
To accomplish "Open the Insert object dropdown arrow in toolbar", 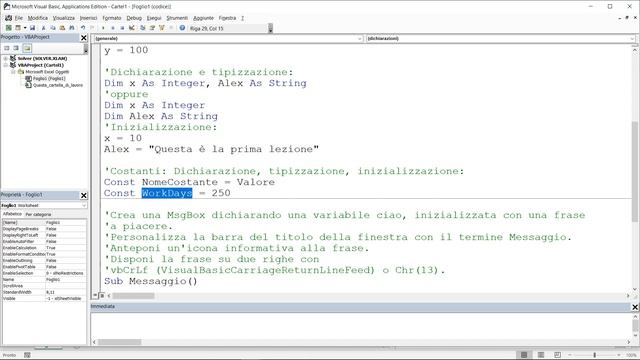I will pos(25,28).
